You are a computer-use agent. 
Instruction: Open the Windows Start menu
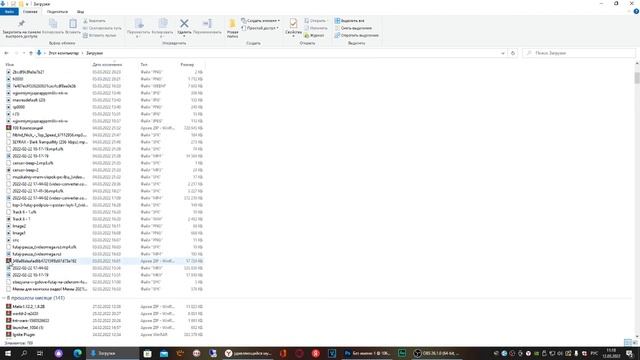[x=8, y=353]
